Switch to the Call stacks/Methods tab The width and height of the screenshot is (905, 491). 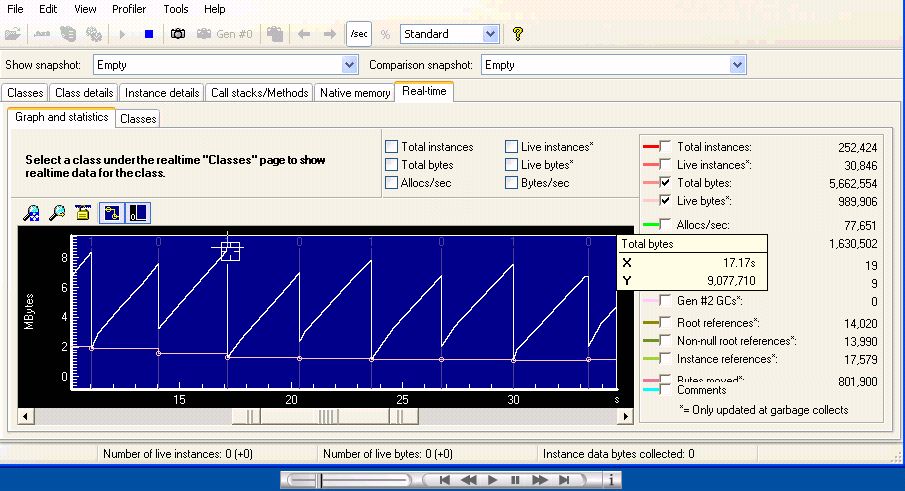click(x=259, y=93)
